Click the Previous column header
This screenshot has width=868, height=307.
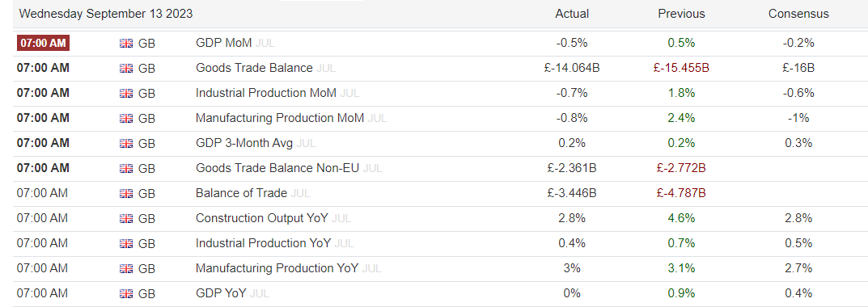click(x=681, y=14)
